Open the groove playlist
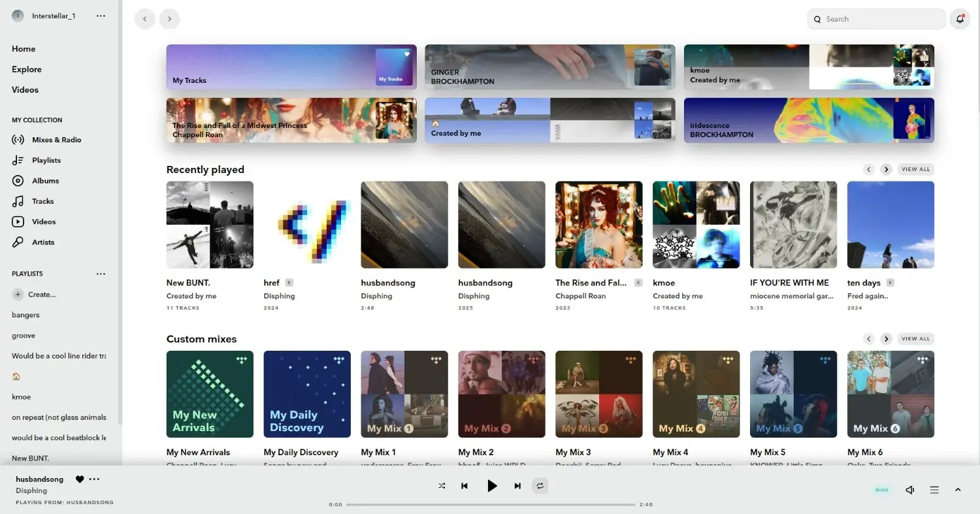 click(x=24, y=336)
